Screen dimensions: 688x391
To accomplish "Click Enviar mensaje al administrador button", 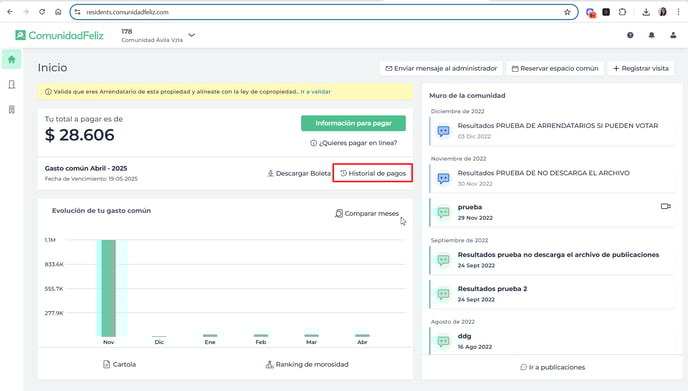I will 441,68.
